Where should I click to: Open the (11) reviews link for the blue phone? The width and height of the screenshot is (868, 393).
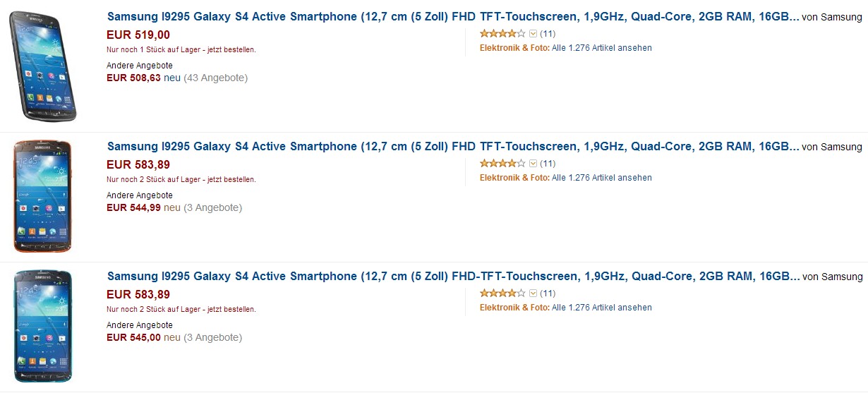click(548, 293)
